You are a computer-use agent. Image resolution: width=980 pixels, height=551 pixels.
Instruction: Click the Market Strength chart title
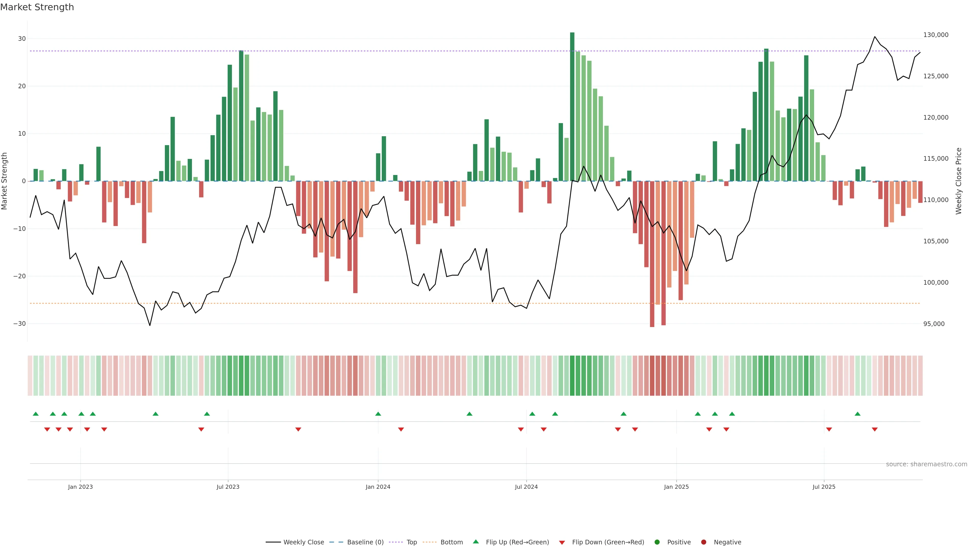37,7
